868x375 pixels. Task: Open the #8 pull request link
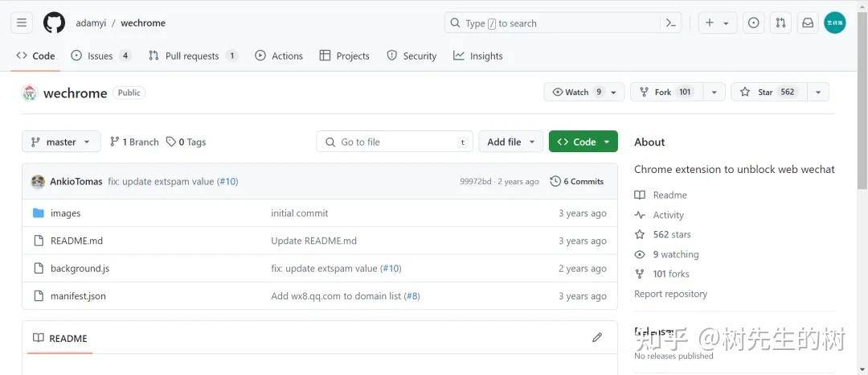412,296
